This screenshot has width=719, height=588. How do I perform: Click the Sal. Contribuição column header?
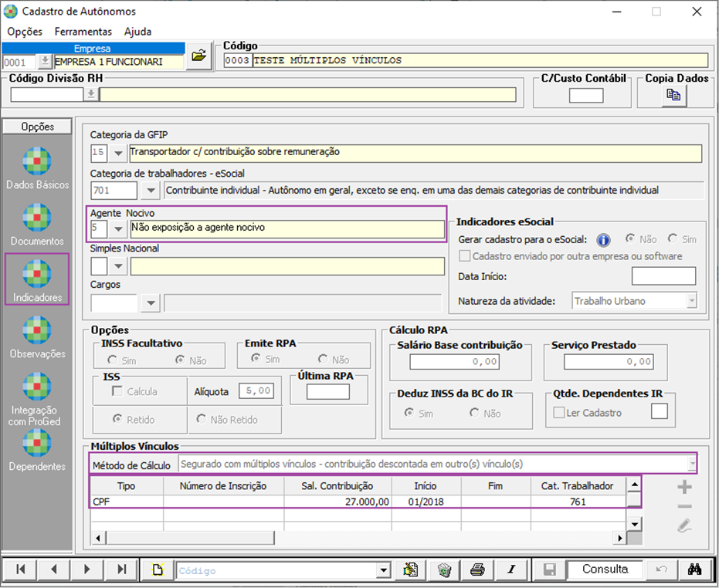(337, 486)
